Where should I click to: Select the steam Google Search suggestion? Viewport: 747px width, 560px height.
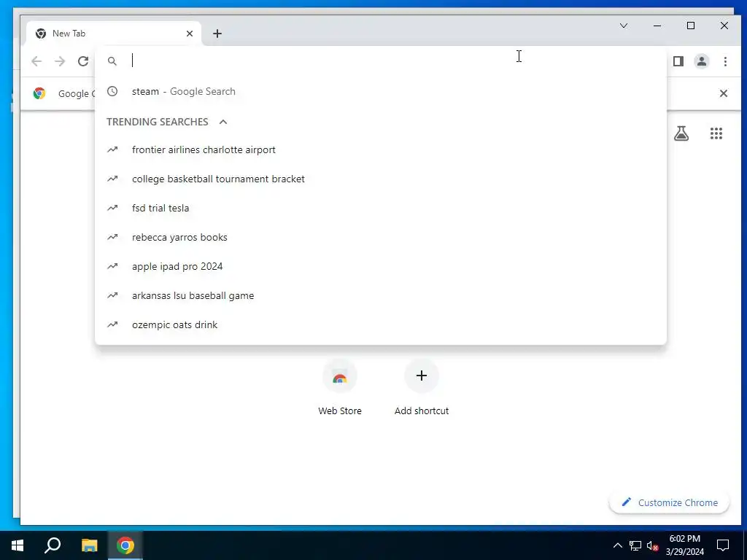(x=381, y=91)
